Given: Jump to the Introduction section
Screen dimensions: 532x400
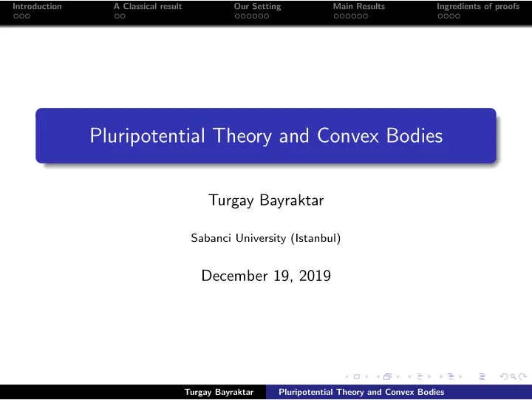Looking at the screenshot, I should point(38,6).
